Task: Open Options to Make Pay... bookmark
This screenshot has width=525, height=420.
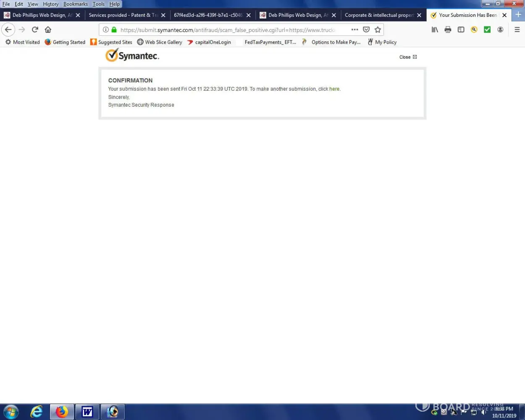Action: point(331,42)
